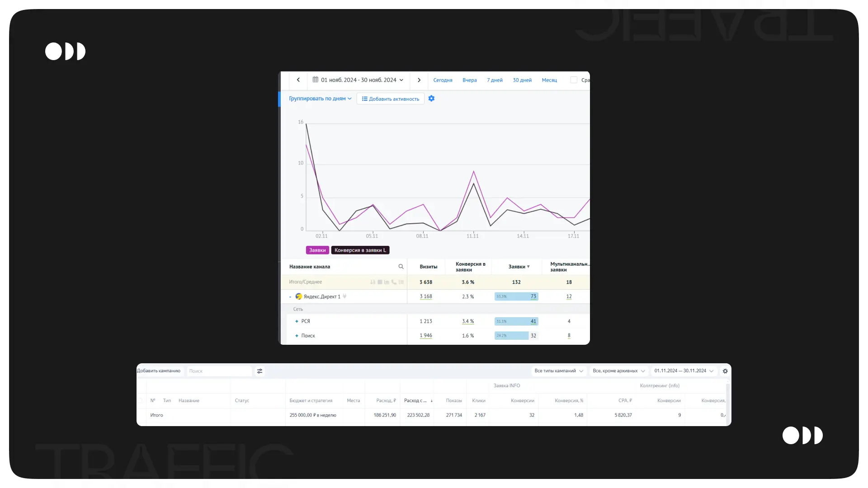868x488 pixels.
Task: Go to previous date period arrow
Action: [298, 80]
